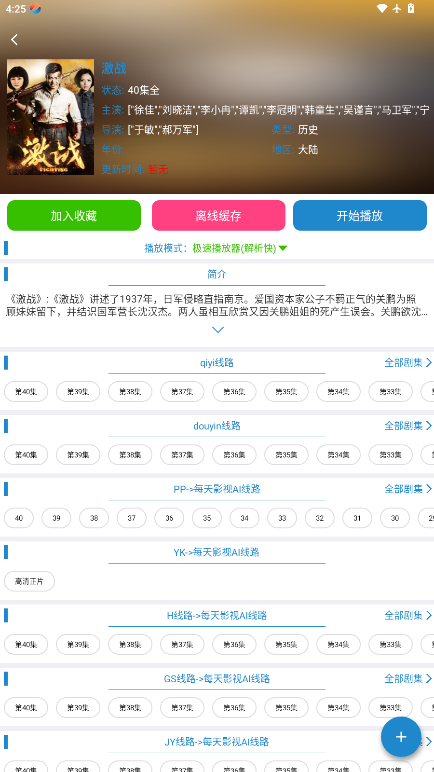The height and width of the screenshot is (772, 434).
Task: Select the GS线路->每天影视AI线路 header
Action: [x=217, y=679]
